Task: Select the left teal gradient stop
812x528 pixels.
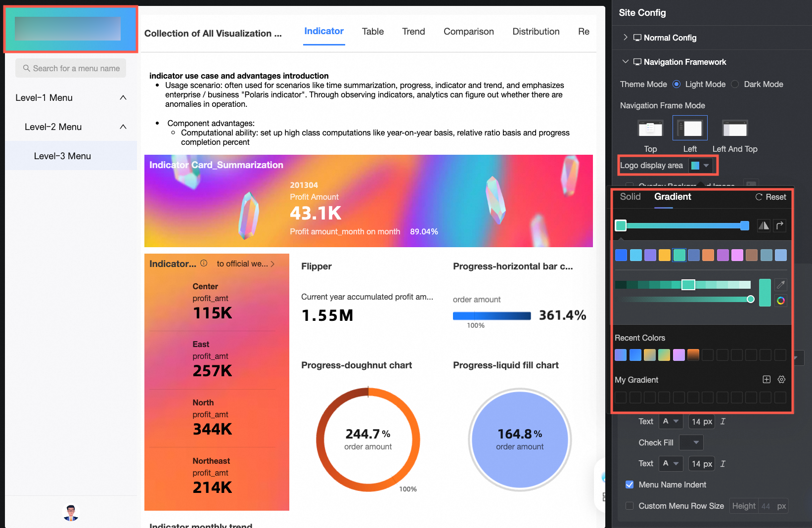Action: (x=621, y=225)
